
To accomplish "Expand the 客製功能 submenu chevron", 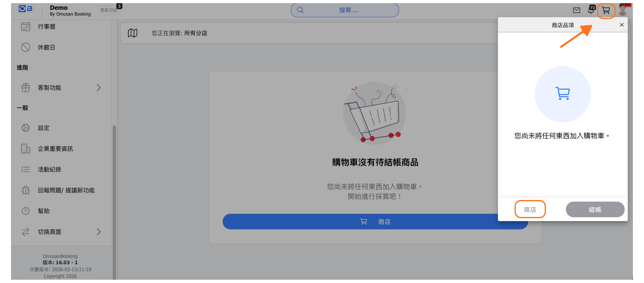I will 98,88.
